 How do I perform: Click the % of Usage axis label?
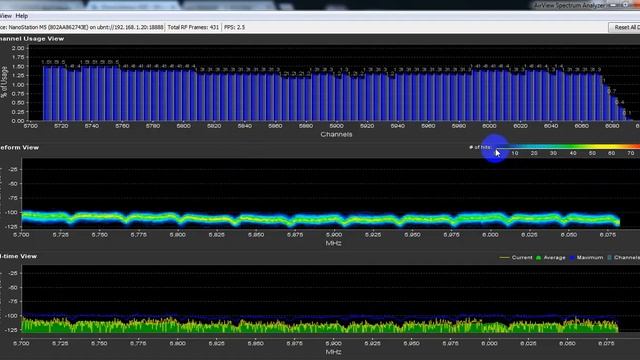point(4,82)
